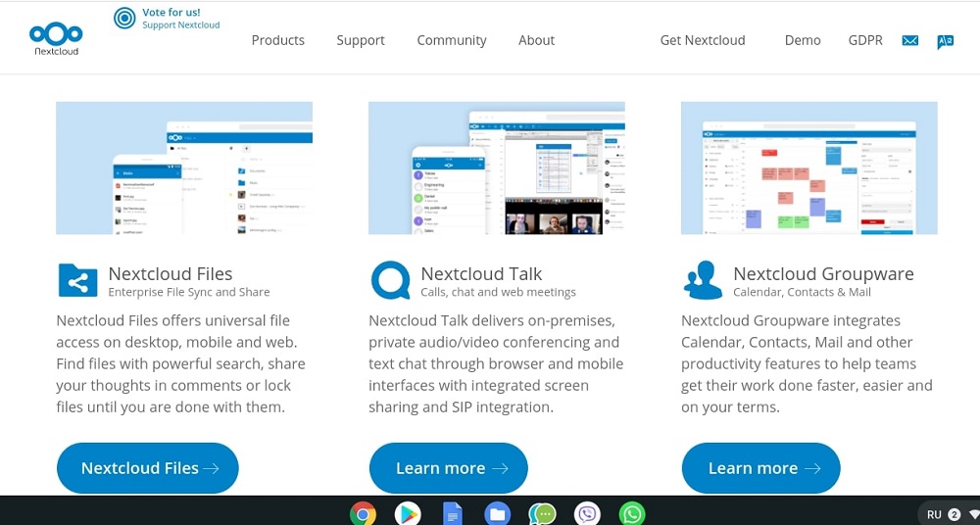Click Enterprise File Sync and Share subtitle

189,292
